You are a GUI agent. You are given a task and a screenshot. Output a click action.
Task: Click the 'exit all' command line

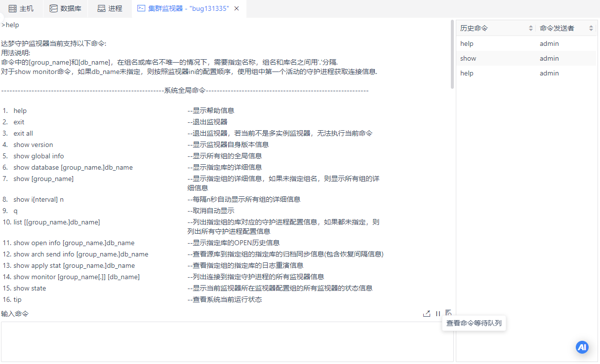point(23,133)
